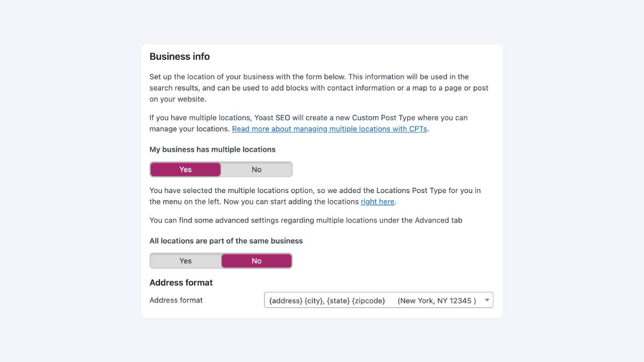
Task: Click the "My business has multiple locations" label
Action: [213, 150]
